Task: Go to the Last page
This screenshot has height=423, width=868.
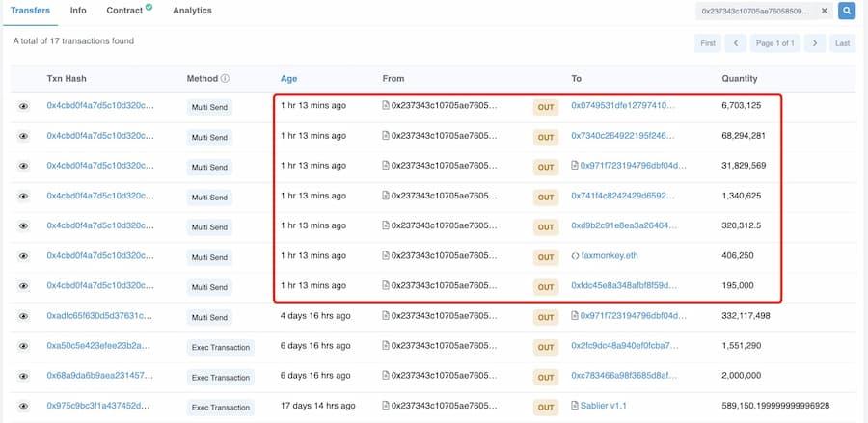Action: pyautogui.click(x=842, y=43)
